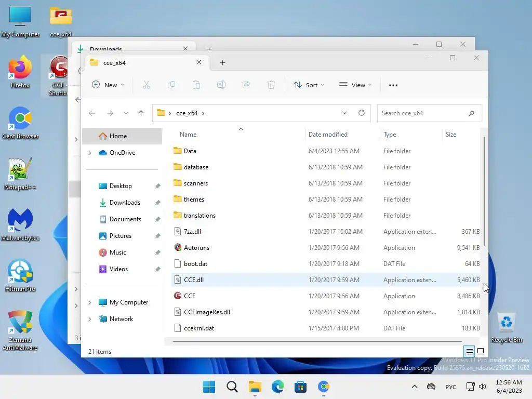Click horizontal scrollbar under file list
Viewport: 532px width, 399px height.
[x=317, y=341]
